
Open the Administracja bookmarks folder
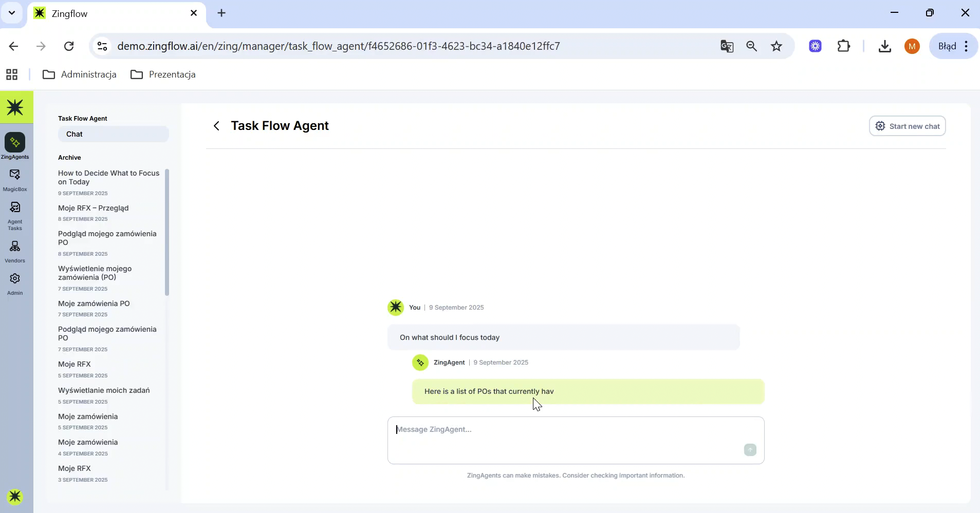click(80, 74)
